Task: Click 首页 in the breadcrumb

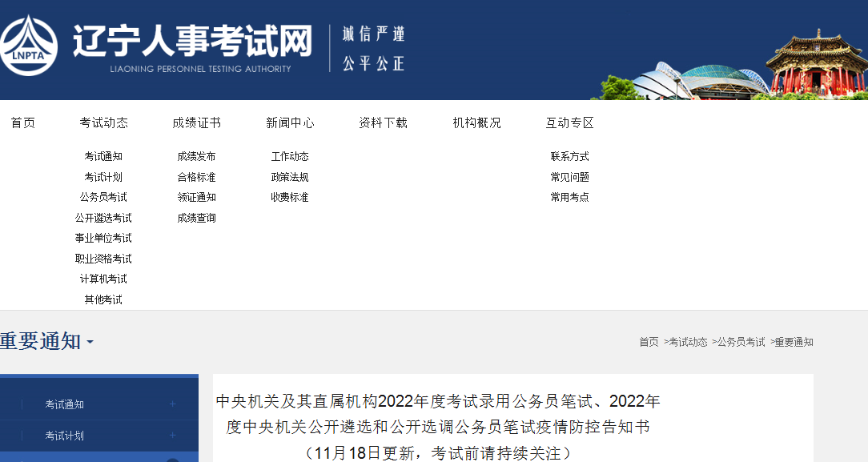Action: (x=649, y=342)
